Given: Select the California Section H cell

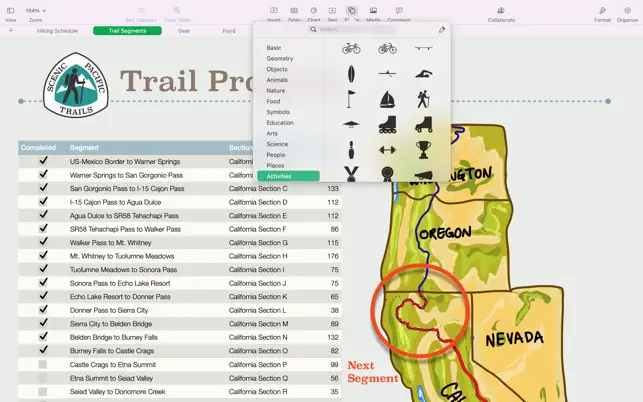Looking at the screenshot, I should (258, 256).
